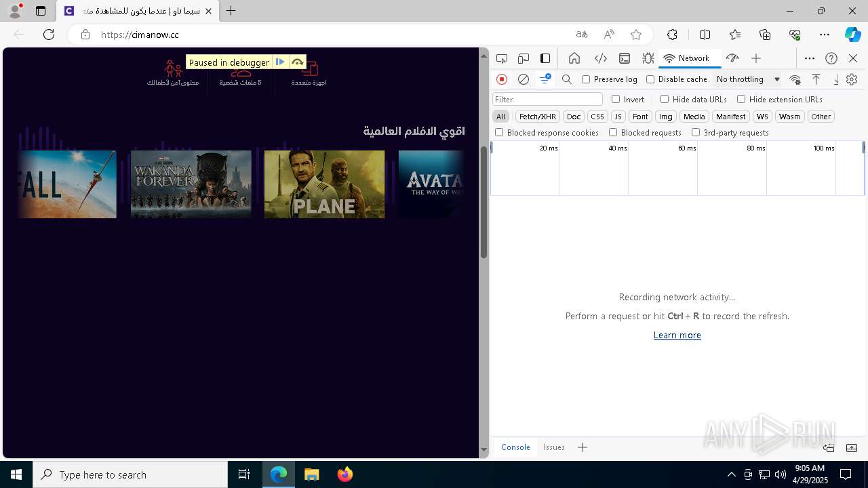Filter requests by Doc type

point(574,117)
